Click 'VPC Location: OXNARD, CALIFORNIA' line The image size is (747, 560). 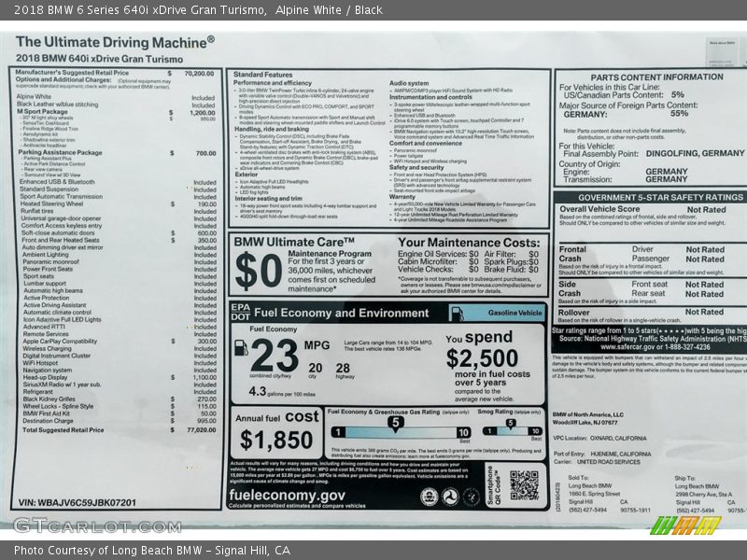(x=599, y=438)
